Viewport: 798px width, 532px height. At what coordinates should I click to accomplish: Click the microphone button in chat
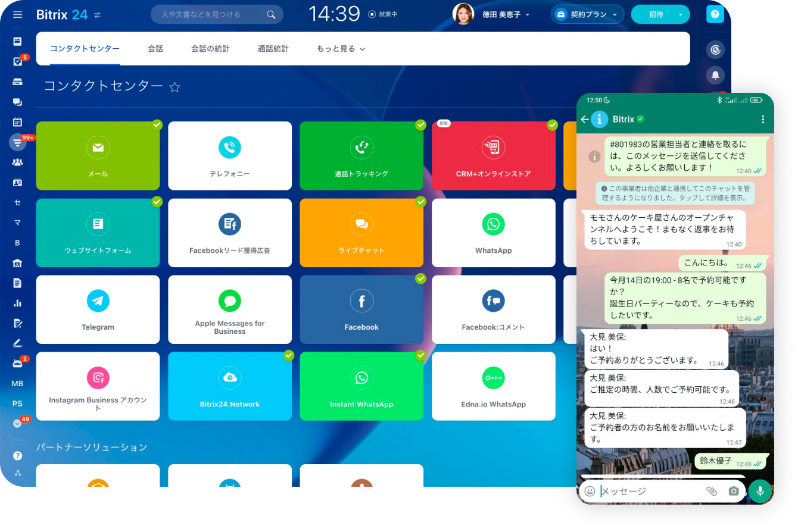tap(760, 491)
